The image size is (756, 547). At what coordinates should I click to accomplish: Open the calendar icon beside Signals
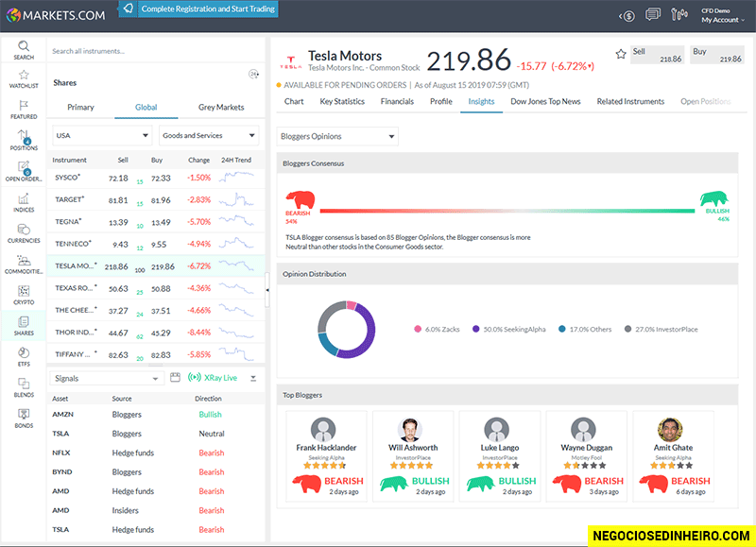pyautogui.click(x=175, y=377)
